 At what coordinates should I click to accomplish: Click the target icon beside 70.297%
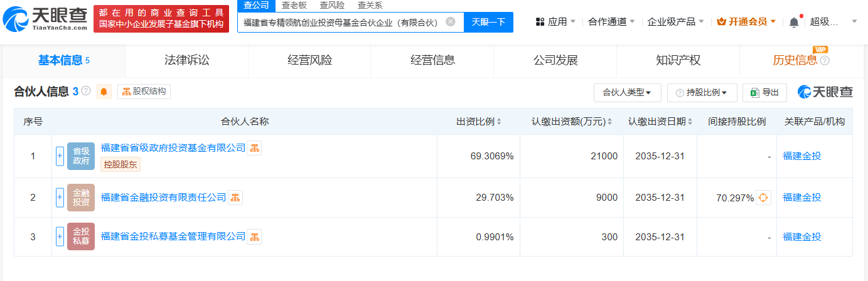(763, 198)
